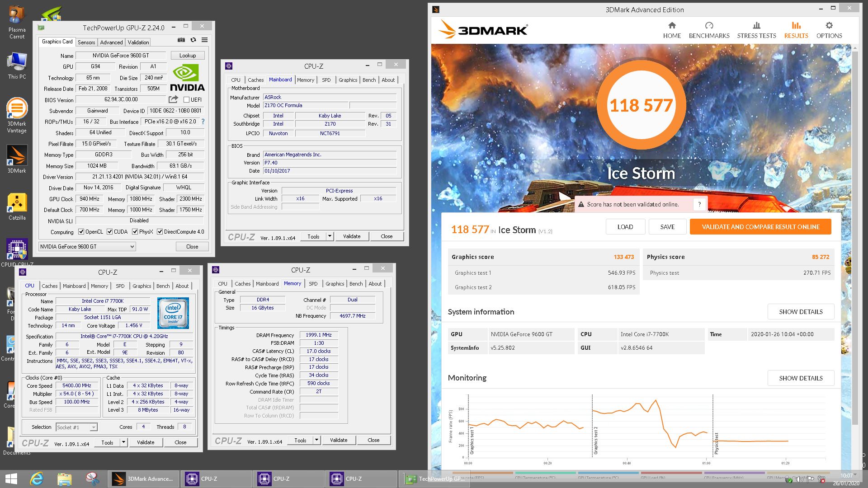
Task: Open the 3DMark Home section
Action: coord(672,30)
